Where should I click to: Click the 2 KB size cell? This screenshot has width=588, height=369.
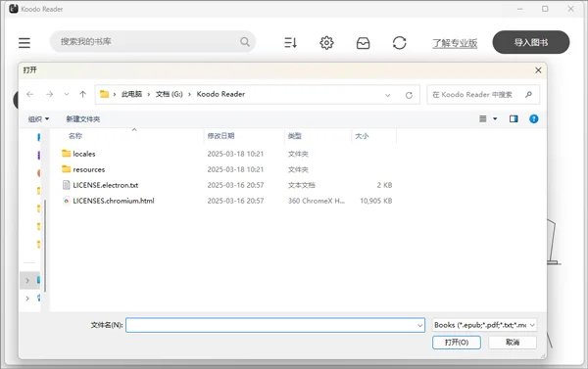pos(384,185)
